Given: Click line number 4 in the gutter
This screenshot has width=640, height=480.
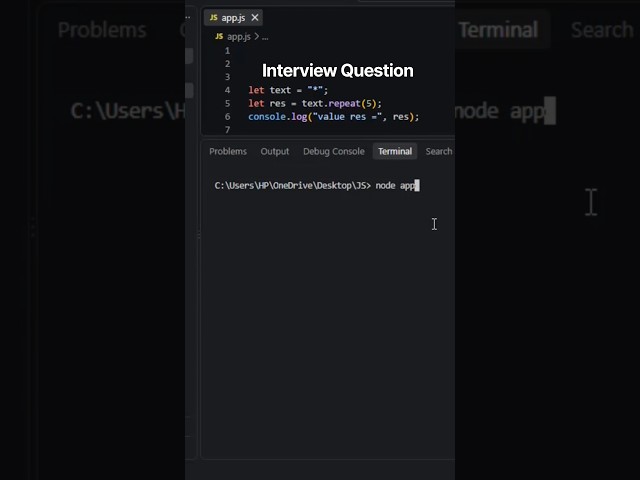Looking at the screenshot, I should 227,90.
